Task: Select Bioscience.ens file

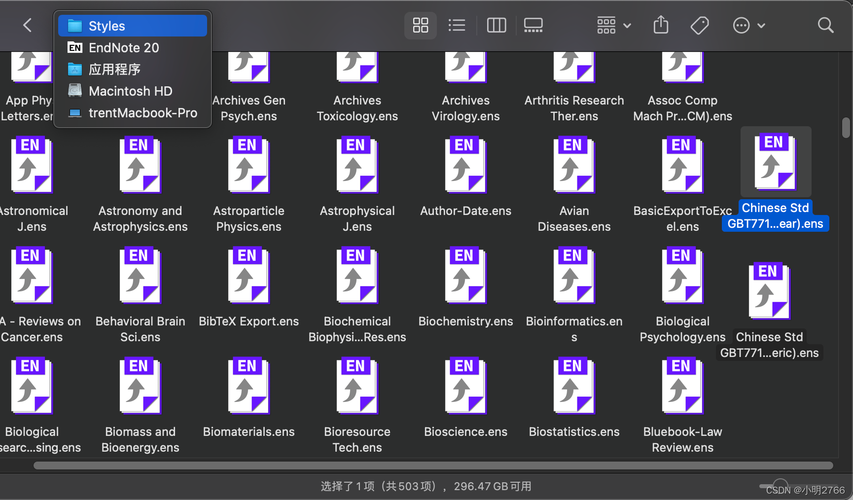Action: point(465,398)
